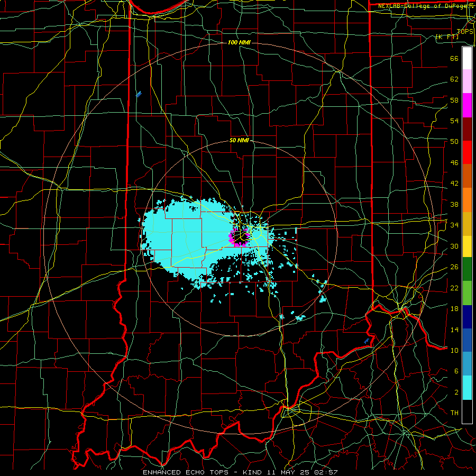The image size is (476, 476).
Task: Click the small blue echo in the southeast
Action: coord(367,341)
